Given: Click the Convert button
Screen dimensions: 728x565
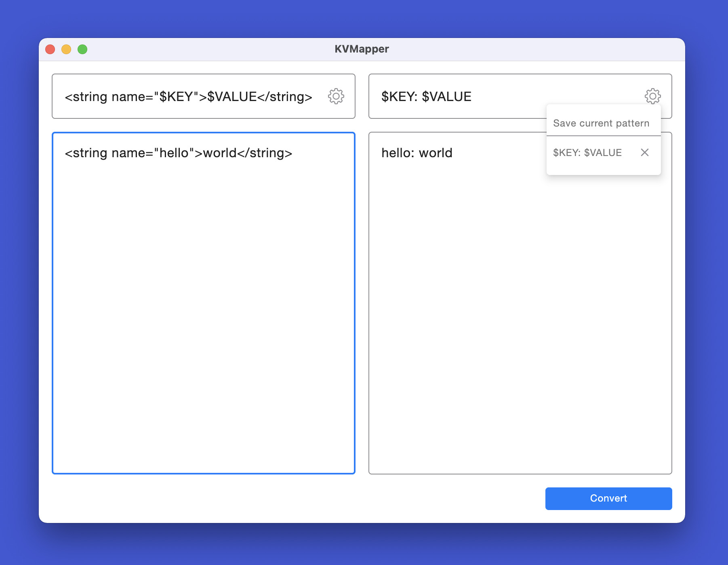Looking at the screenshot, I should pyautogui.click(x=608, y=498).
